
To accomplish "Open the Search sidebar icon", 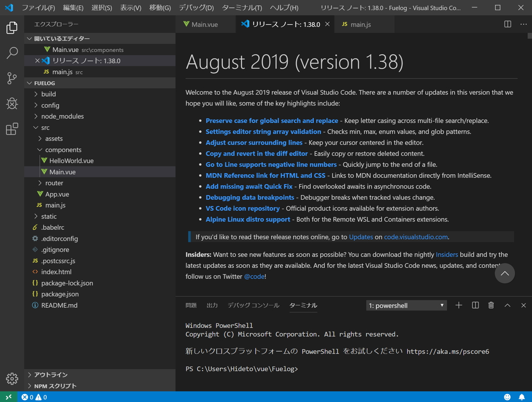I will (11, 53).
